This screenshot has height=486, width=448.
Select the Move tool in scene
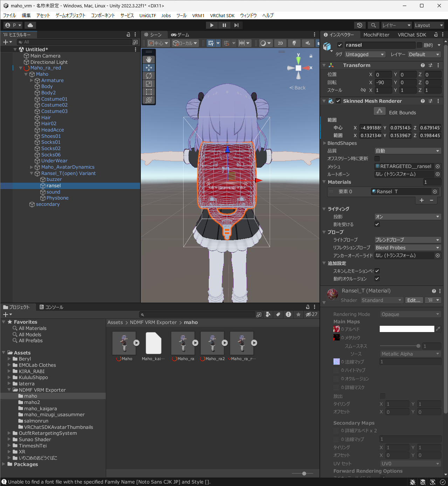149,68
